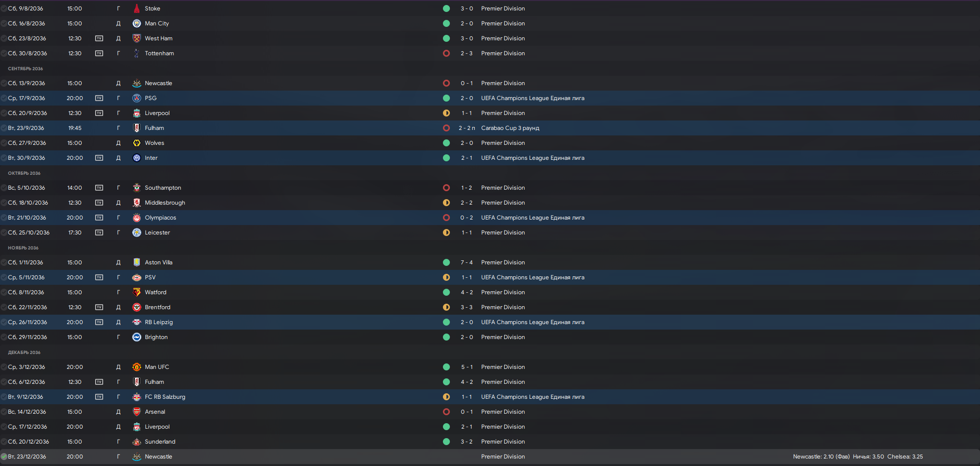
Task: Click the TV broadcast icon for West Ham match
Action: point(99,38)
